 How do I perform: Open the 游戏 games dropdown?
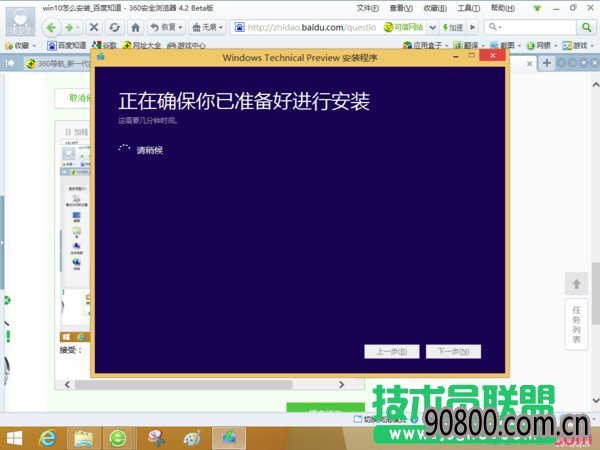coord(578,46)
